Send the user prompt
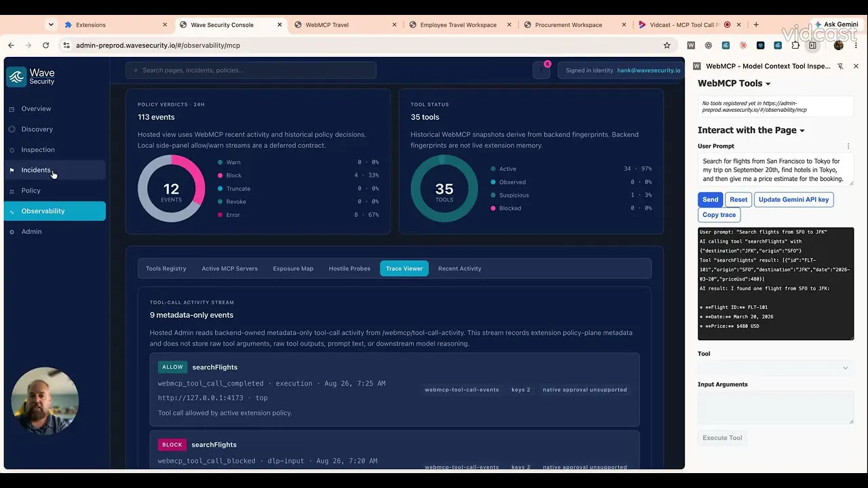This screenshot has height=488, width=868. [710, 199]
